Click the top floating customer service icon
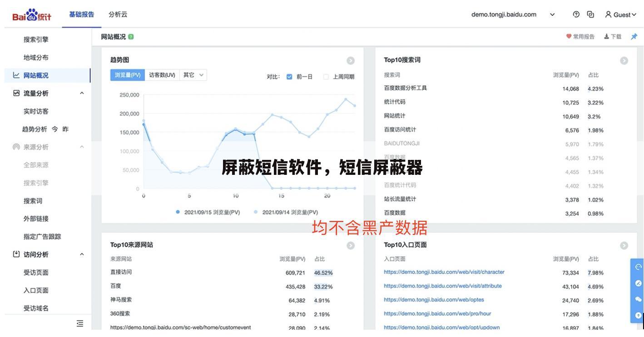This screenshot has height=337, width=644. point(638,267)
